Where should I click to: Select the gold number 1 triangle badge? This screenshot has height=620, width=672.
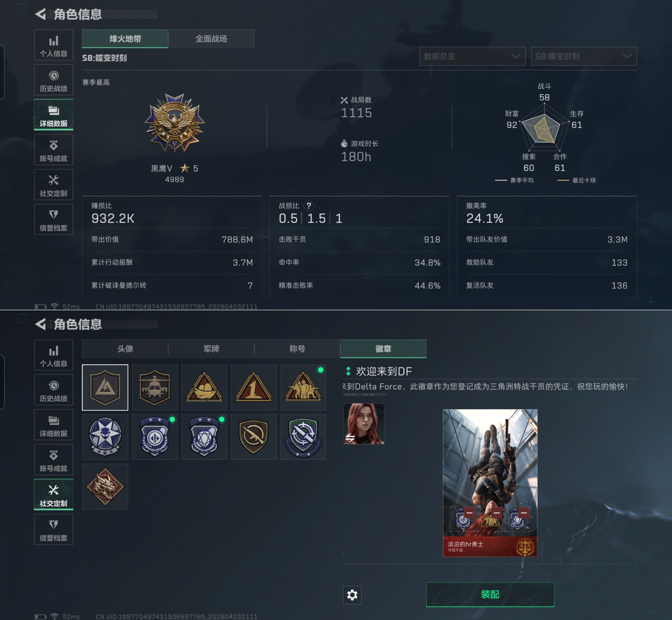253,387
